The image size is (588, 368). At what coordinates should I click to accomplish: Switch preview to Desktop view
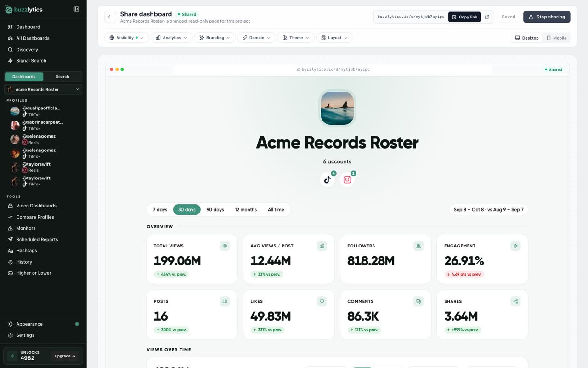527,38
